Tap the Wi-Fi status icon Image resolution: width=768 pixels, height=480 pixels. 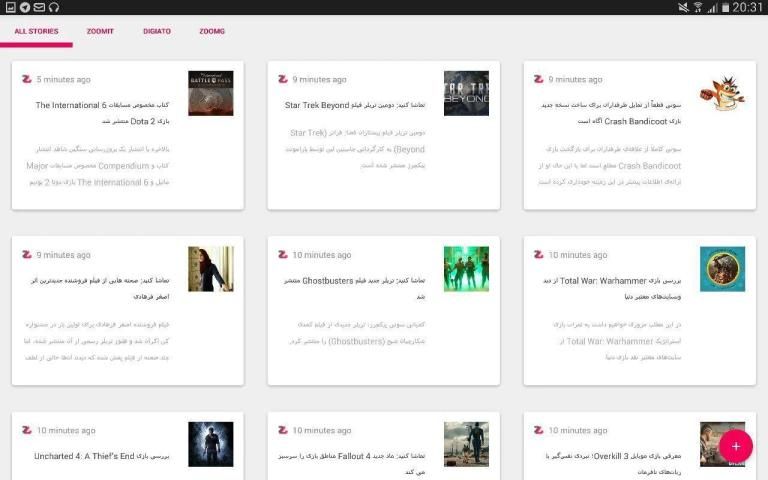[x=697, y=7]
